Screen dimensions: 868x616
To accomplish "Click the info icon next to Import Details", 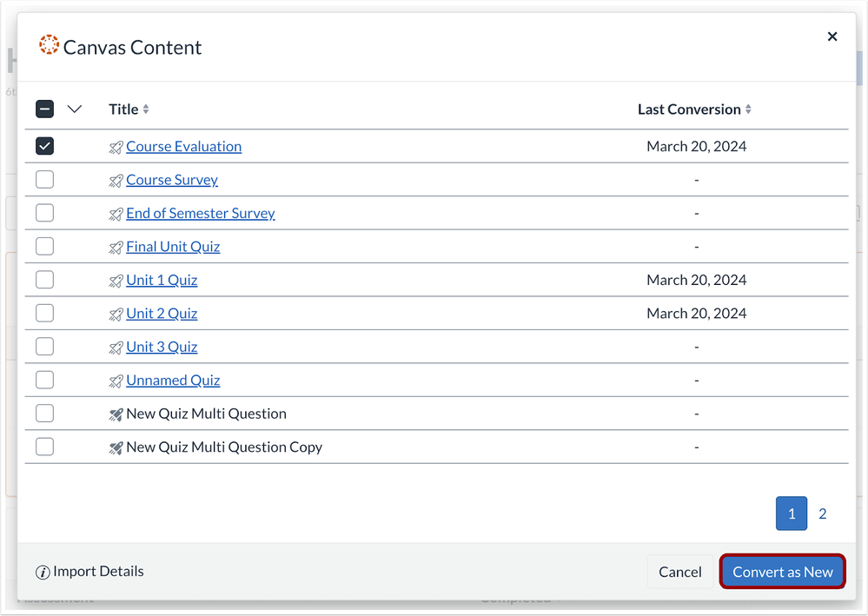I will [x=43, y=572].
